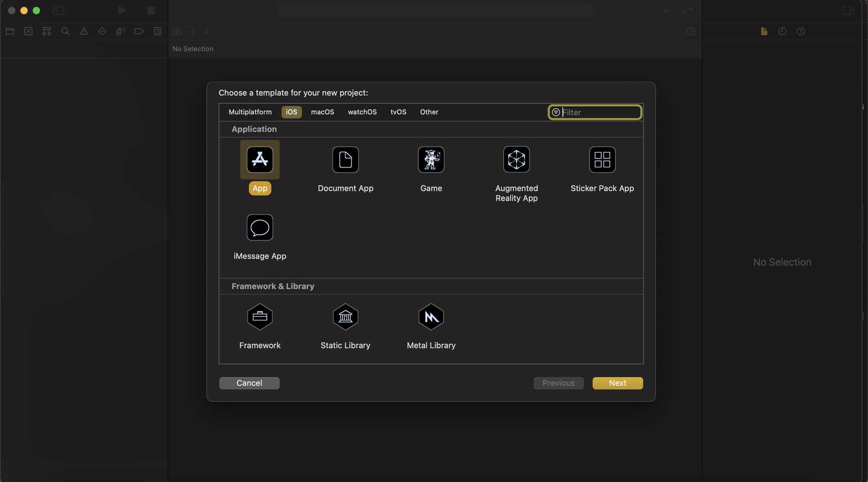This screenshot has height=482, width=868.
Task: Select the App template icon
Action: 260,159
